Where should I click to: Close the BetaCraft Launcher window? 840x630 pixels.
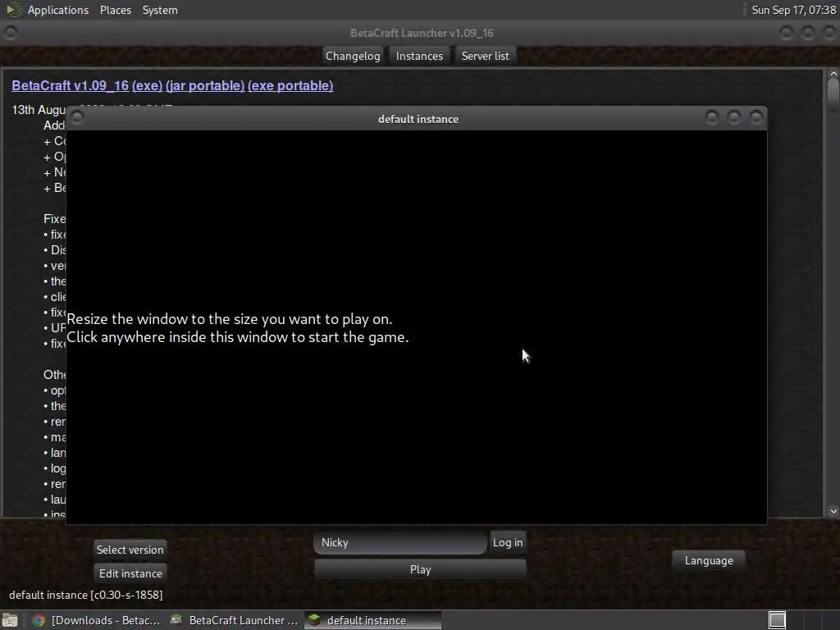(x=829, y=33)
